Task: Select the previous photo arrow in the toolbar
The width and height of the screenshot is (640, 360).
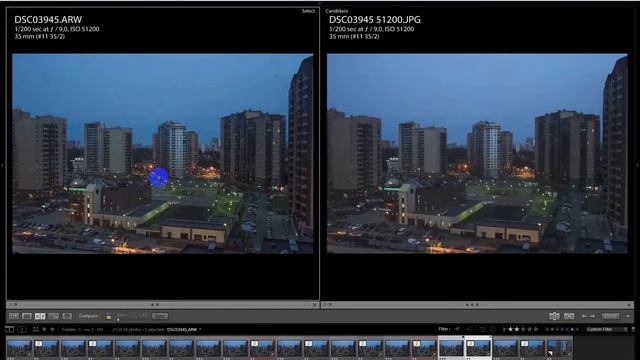Action: pyautogui.click(x=584, y=316)
